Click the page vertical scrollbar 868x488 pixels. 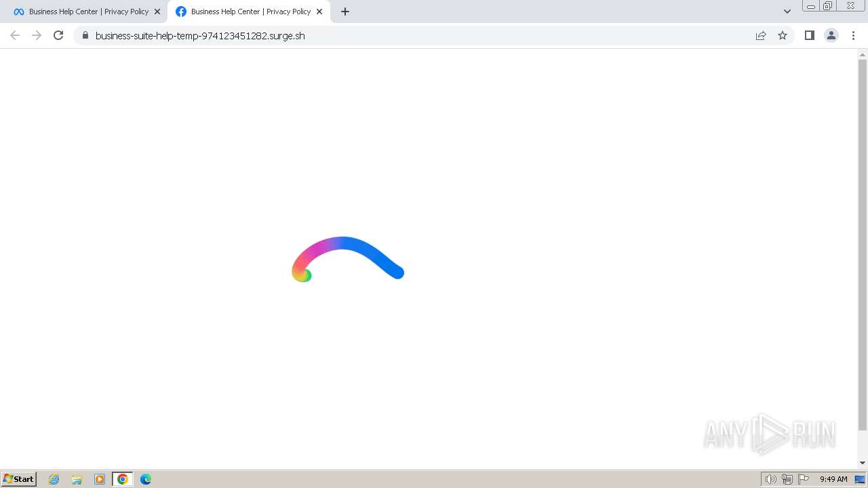pos(863,245)
